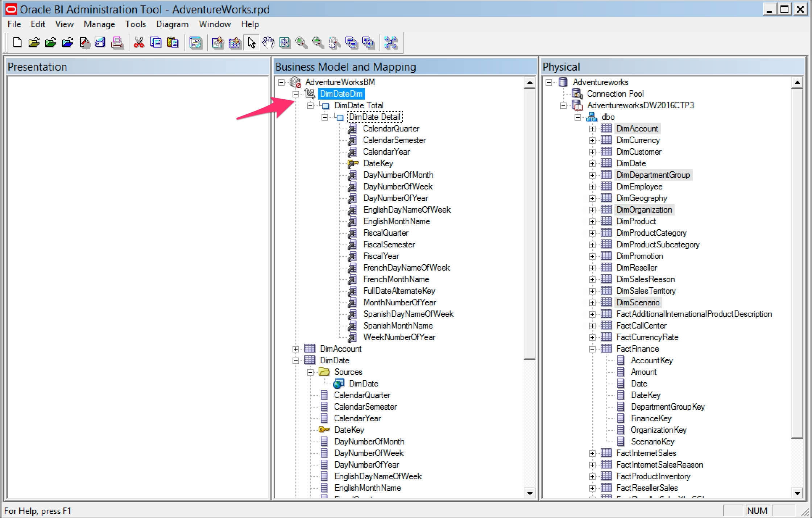Select the arrow pointer tool in toolbar
This screenshot has height=518, width=812.
[x=252, y=43]
